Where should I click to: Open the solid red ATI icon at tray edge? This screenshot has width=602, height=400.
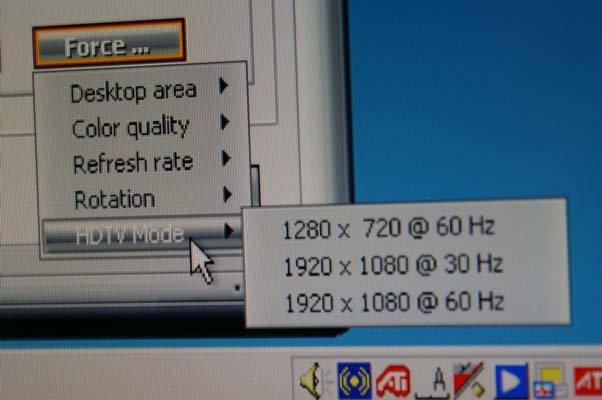tap(588, 382)
